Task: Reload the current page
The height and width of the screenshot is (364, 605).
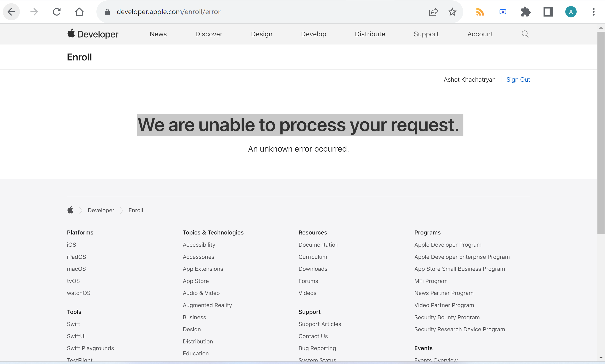Action: (x=57, y=12)
